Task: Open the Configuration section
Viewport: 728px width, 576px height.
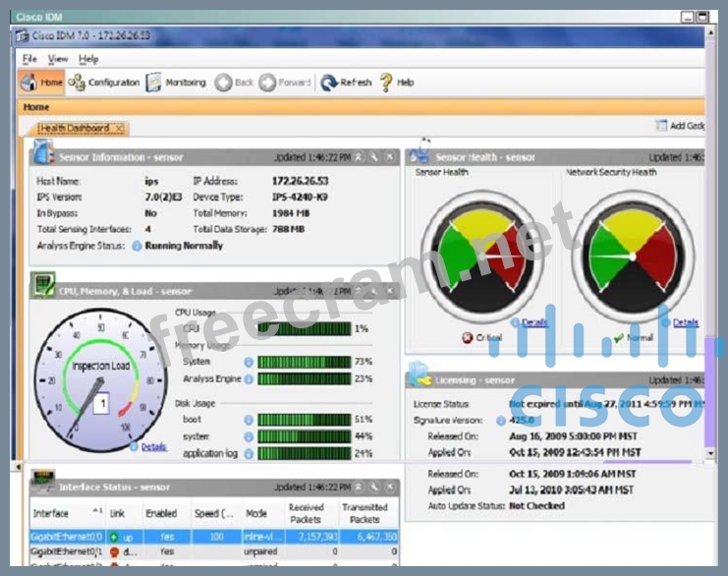Action: (x=104, y=83)
